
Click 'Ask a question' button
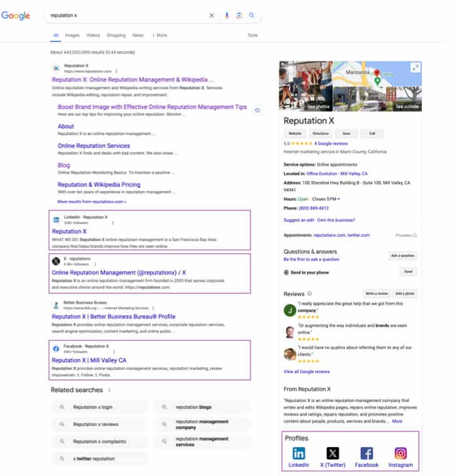point(402,256)
